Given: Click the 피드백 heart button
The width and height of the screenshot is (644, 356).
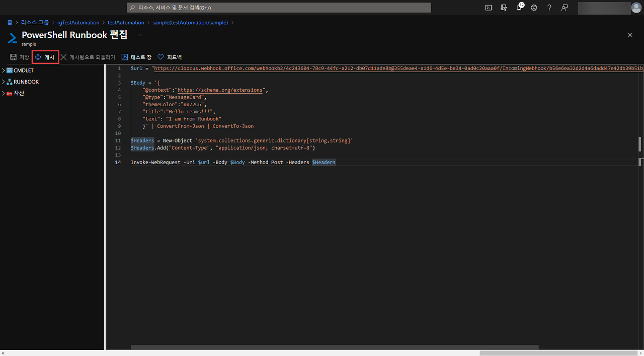Looking at the screenshot, I should (170, 57).
